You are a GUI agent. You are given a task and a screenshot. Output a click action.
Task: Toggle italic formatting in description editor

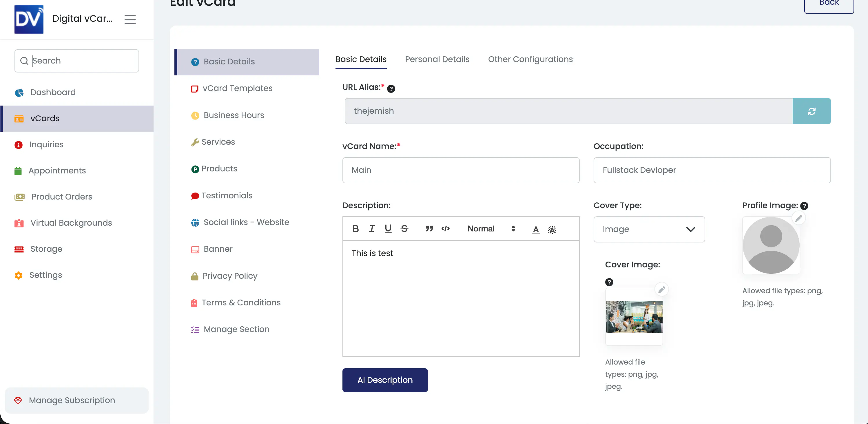point(372,229)
